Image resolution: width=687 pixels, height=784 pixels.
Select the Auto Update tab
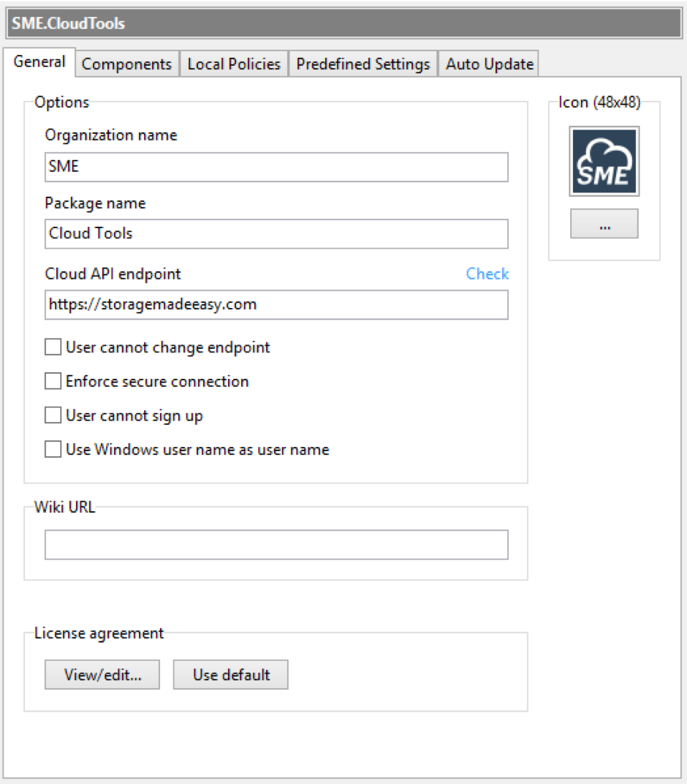(490, 64)
